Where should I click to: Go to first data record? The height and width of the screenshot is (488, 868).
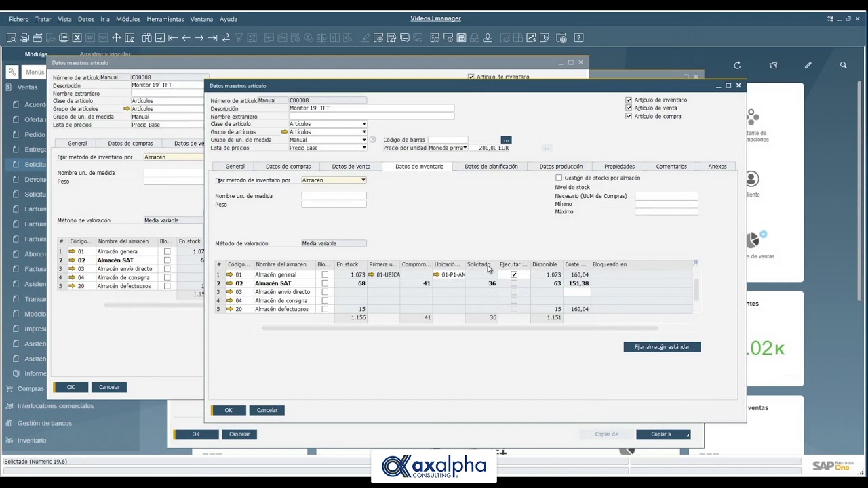173,38
